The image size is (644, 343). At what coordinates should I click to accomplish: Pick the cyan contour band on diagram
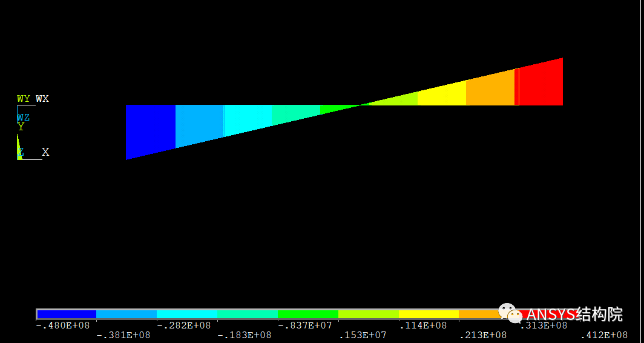248,118
